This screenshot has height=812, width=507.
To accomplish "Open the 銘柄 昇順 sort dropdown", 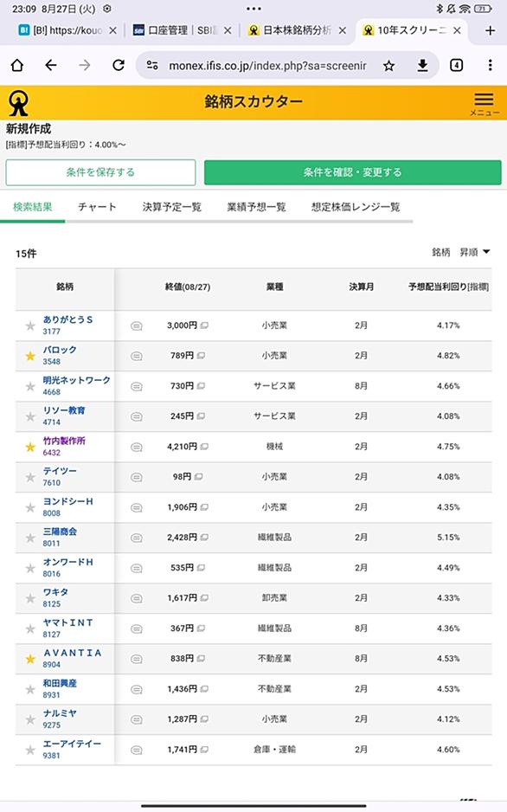I will [461, 252].
